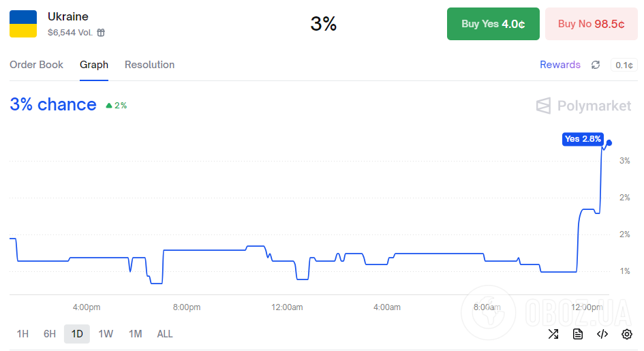Click the gift rewards icon beside volume

click(101, 33)
